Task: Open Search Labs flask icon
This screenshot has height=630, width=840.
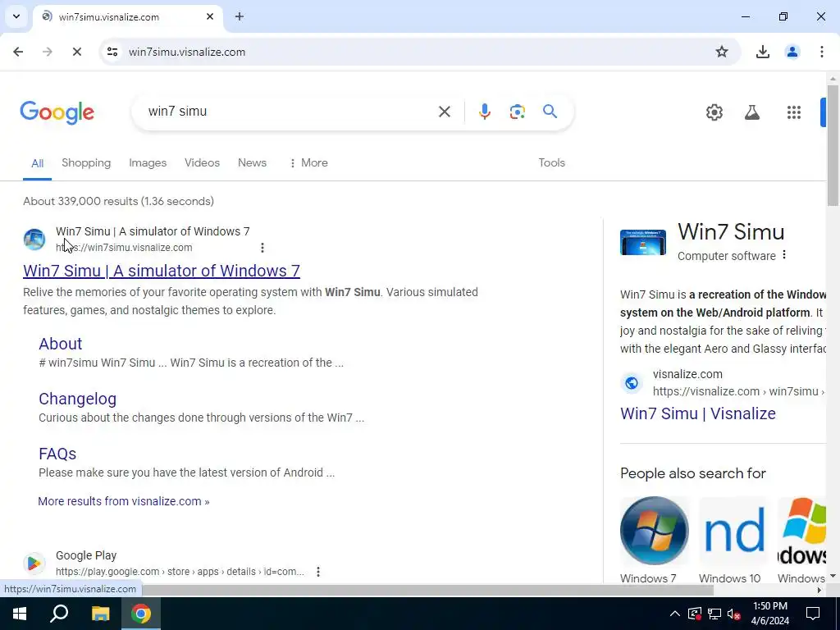Action: (752, 112)
